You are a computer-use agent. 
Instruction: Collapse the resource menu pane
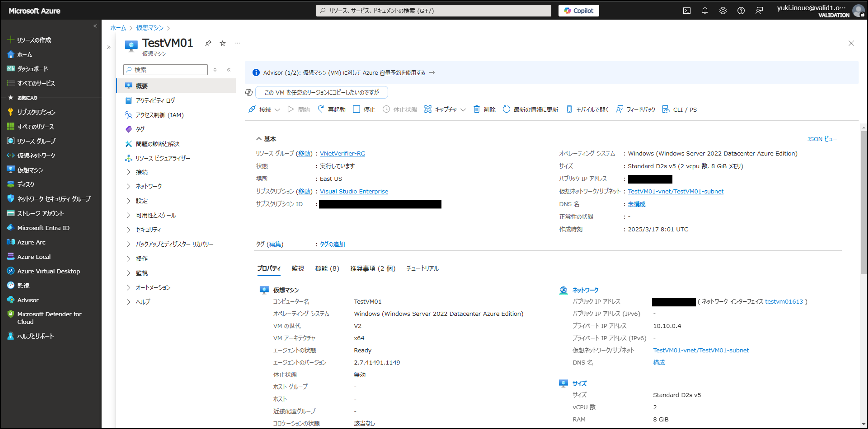click(x=228, y=70)
